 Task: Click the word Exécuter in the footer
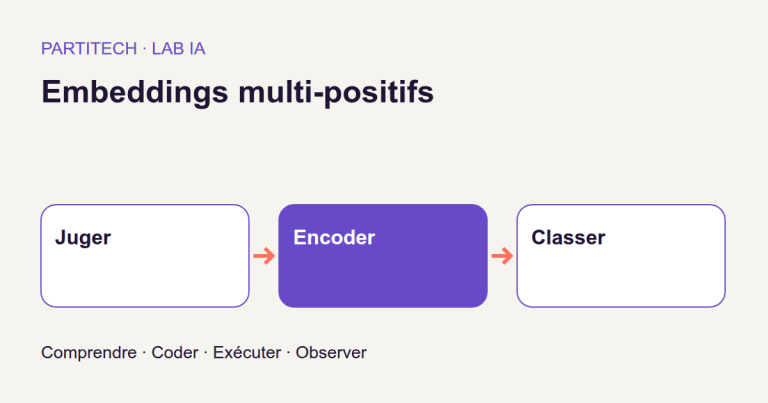247,353
